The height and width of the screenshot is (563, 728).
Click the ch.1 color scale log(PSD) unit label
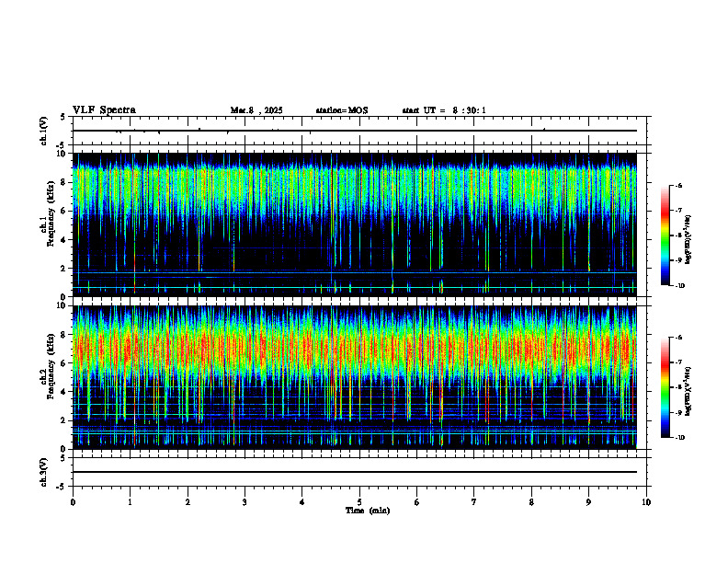tap(688, 239)
